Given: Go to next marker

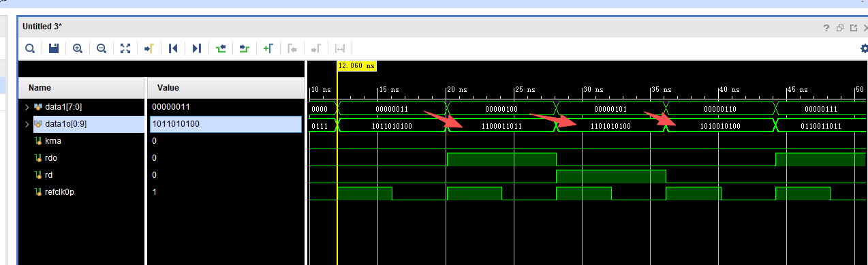Looking at the screenshot, I should [316, 48].
